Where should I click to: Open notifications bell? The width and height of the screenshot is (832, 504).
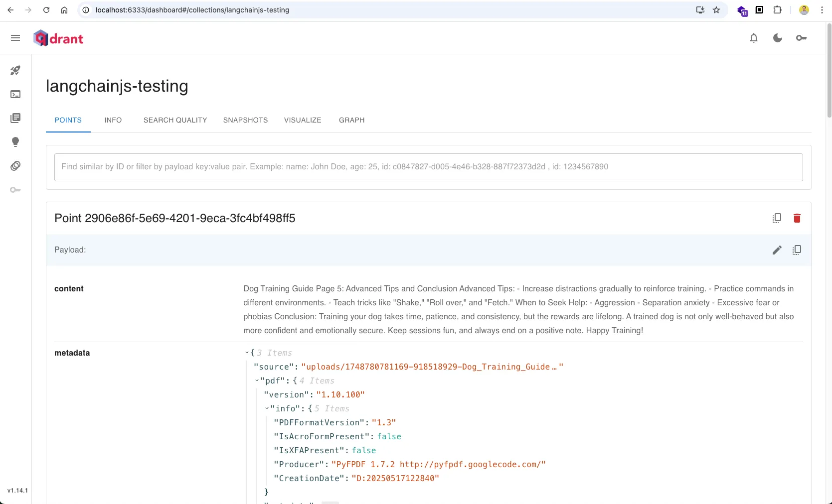tap(754, 38)
